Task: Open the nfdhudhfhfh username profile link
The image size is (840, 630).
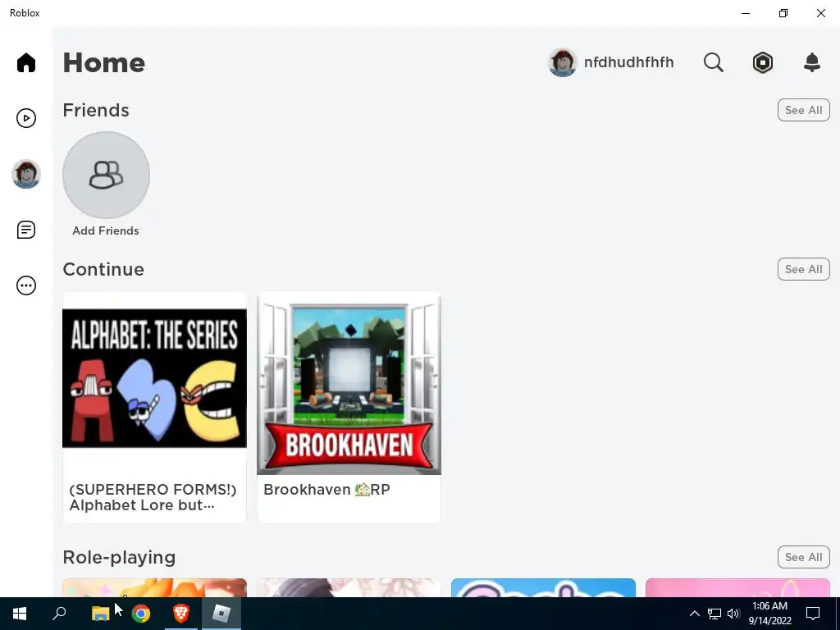Action: coord(628,62)
